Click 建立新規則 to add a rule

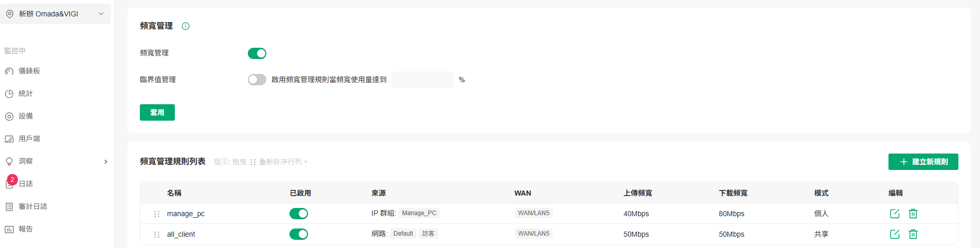[923, 162]
